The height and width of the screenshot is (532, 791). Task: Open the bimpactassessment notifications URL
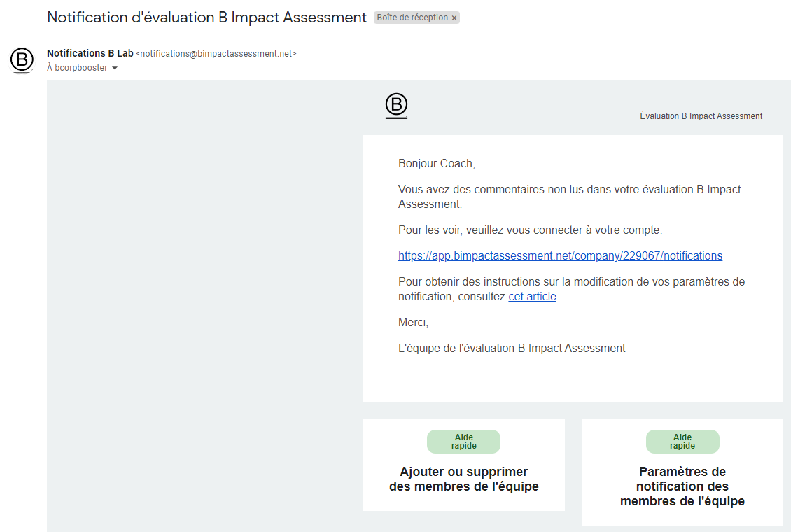tap(560, 255)
